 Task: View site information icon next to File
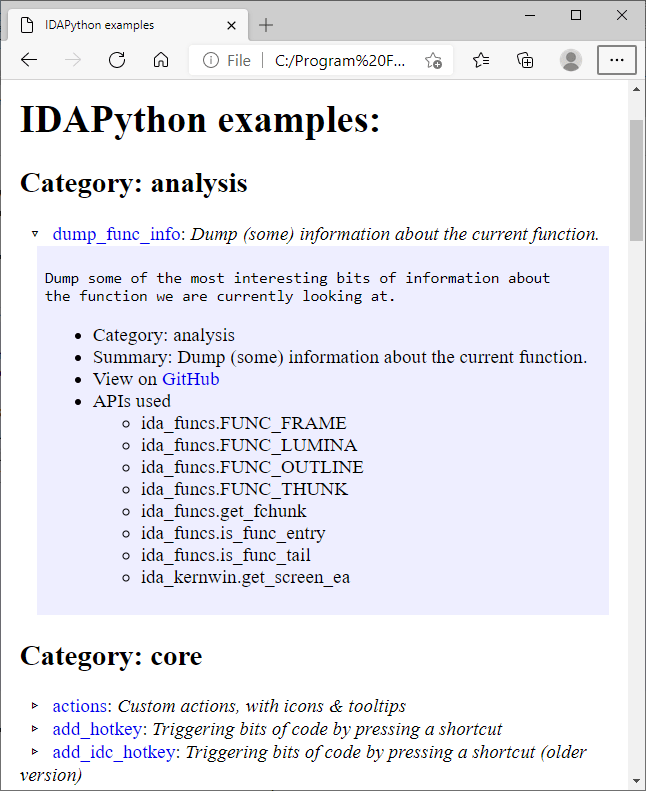pos(210,61)
